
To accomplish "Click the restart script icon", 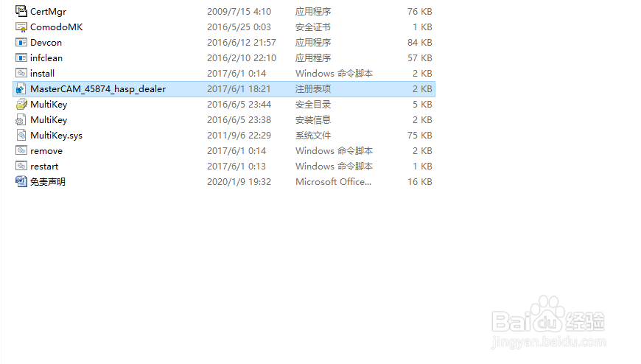I will tap(21, 166).
